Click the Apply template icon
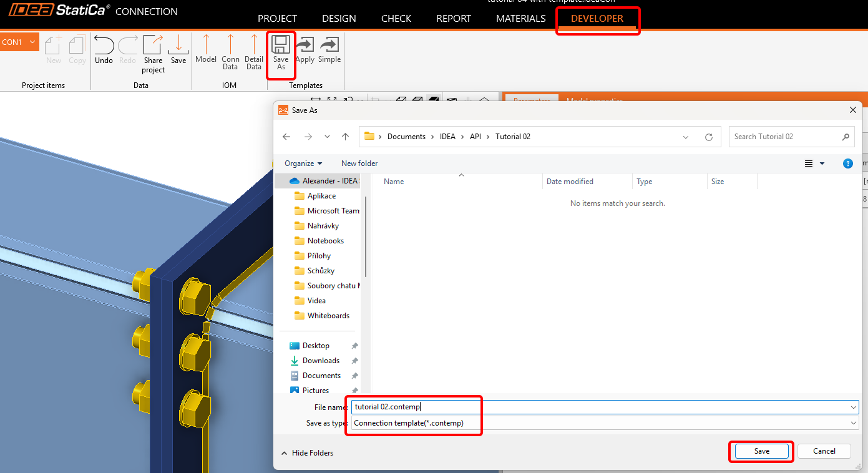The height and width of the screenshot is (473, 868). pos(305,50)
